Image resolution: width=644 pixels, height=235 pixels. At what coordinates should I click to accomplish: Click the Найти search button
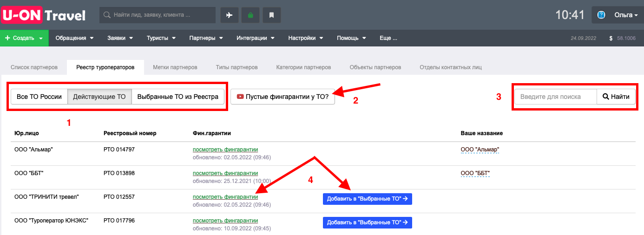616,97
